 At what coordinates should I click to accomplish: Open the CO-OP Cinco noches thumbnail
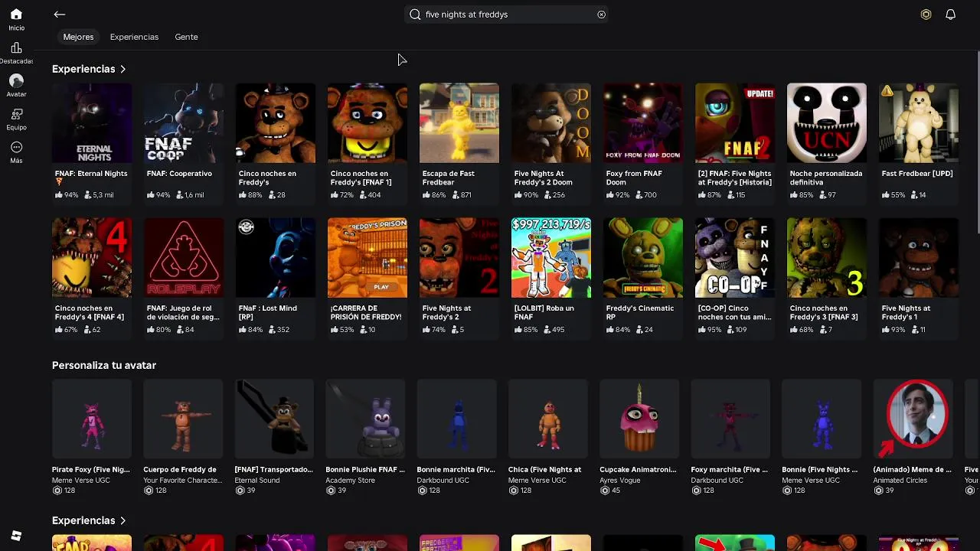point(735,257)
